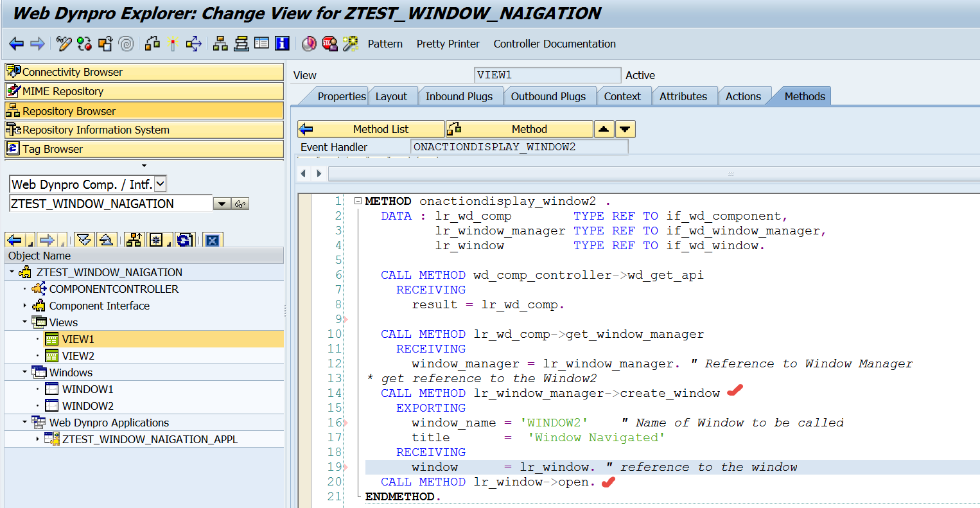
Task: Open the ZTEST_WINDOW_NAIGATION history dropdown arrow
Action: (x=221, y=204)
